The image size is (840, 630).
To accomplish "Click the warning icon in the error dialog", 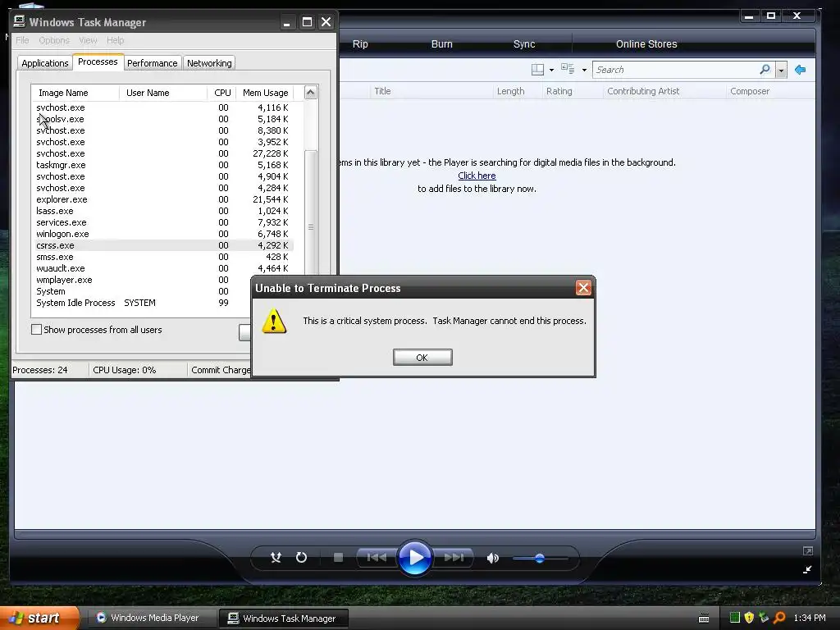I will coord(274,321).
